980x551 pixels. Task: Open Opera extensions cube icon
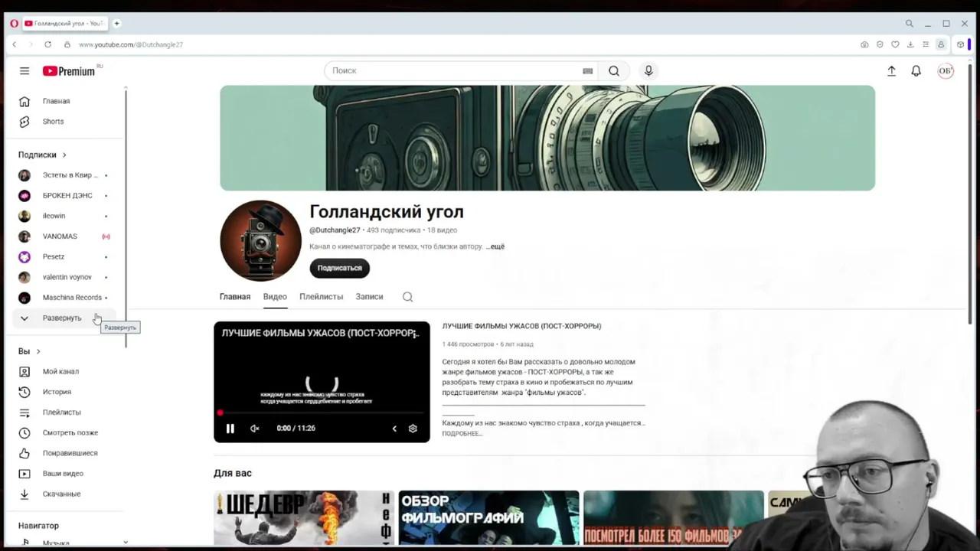coord(960,44)
